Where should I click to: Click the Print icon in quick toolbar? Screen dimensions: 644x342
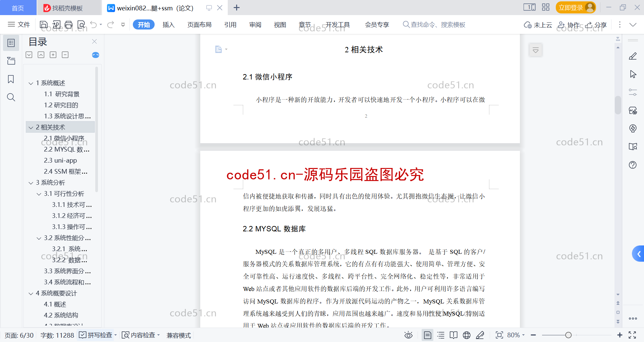pos(69,24)
